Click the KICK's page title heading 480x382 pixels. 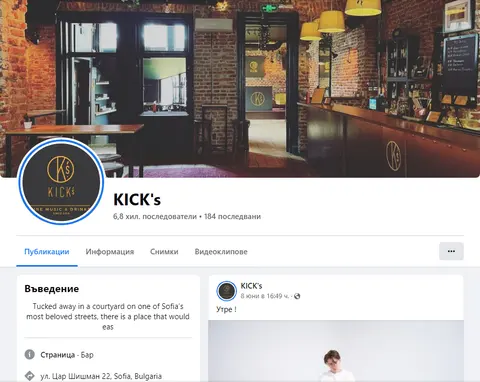[137, 200]
